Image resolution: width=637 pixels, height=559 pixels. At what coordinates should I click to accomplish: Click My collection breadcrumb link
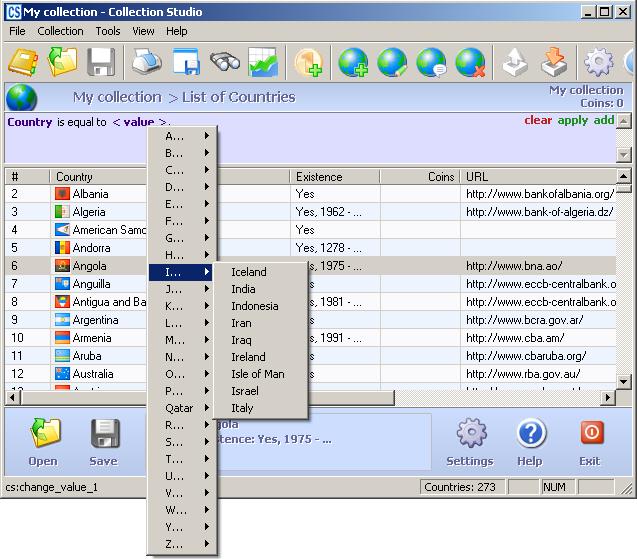click(117, 97)
